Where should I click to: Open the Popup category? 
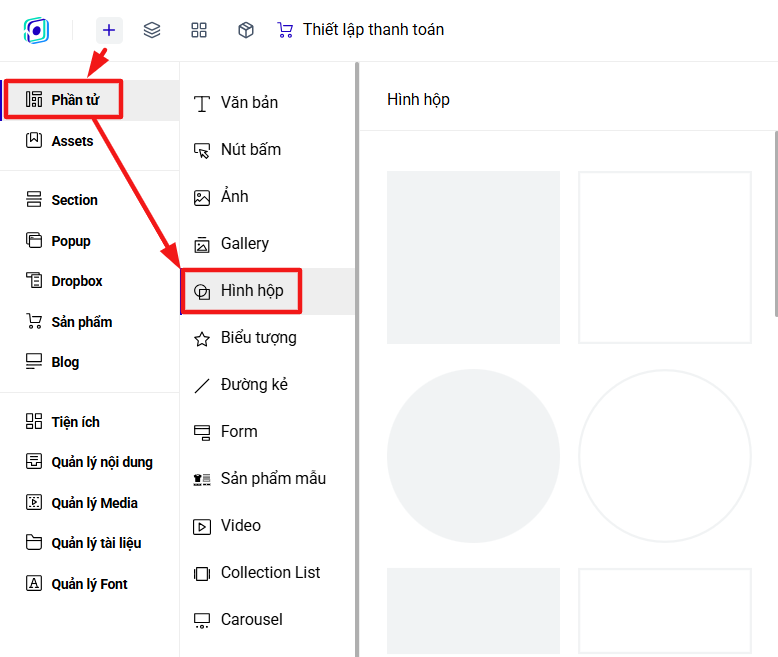(90, 241)
